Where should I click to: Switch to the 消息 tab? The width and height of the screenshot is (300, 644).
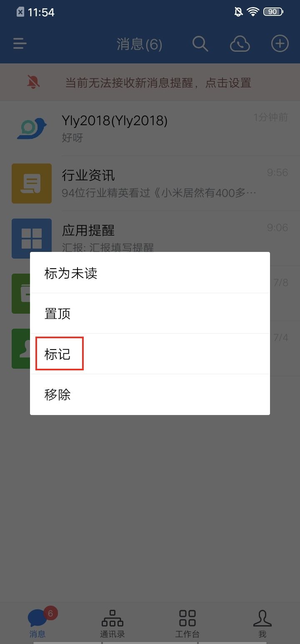pos(37,623)
